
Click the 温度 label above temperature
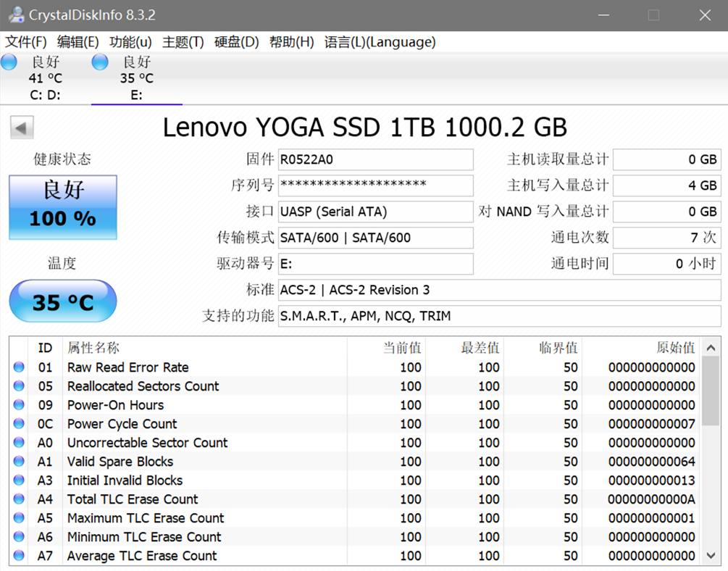(x=62, y=264)
